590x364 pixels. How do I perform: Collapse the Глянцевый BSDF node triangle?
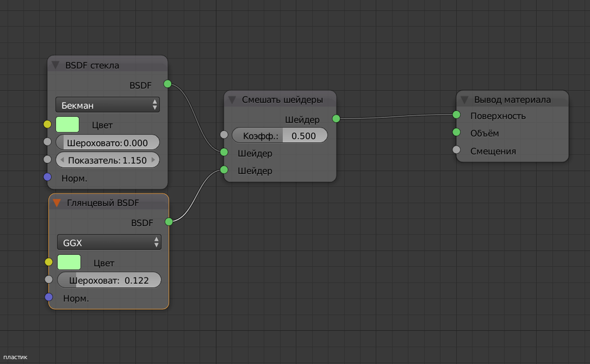[57, 203]
